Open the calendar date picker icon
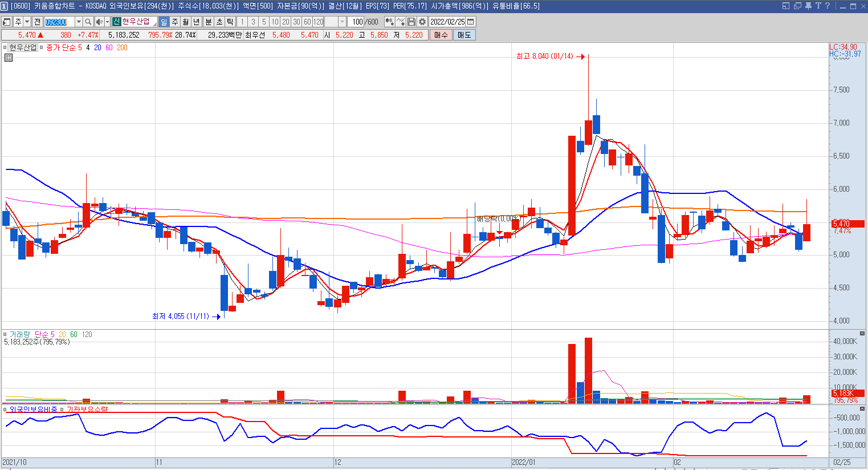 pos(471,22)
